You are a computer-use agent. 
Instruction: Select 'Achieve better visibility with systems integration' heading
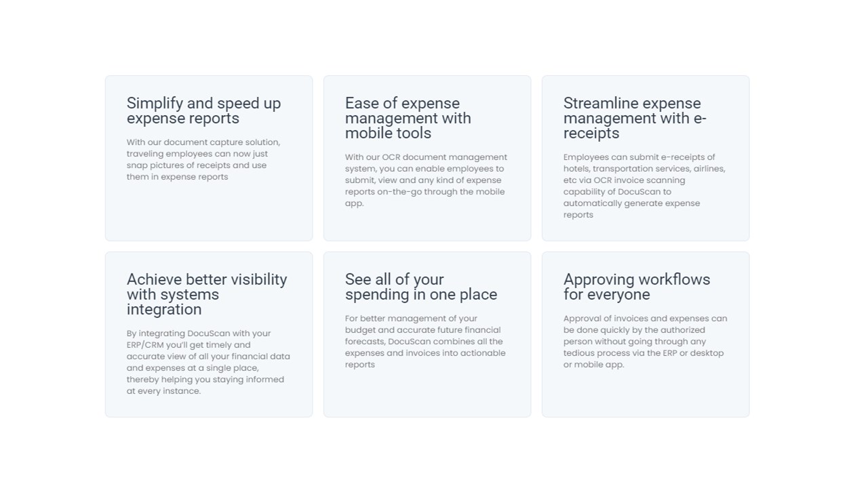207,294
